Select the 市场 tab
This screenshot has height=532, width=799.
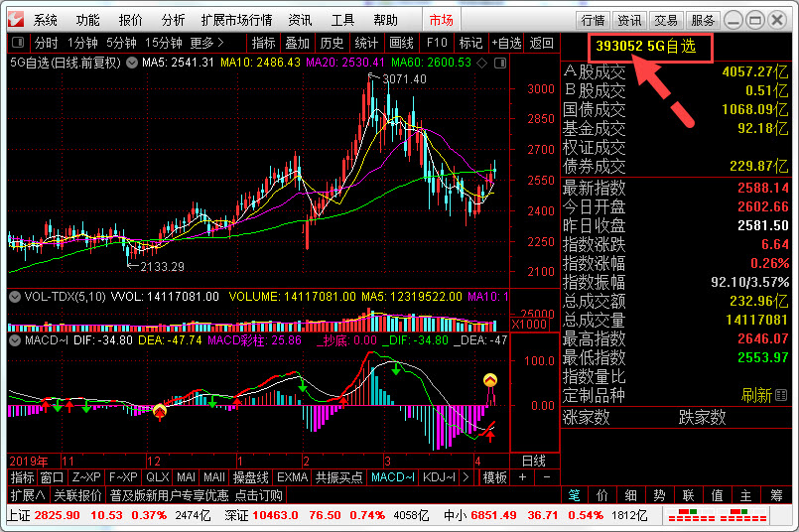(442, 21)
